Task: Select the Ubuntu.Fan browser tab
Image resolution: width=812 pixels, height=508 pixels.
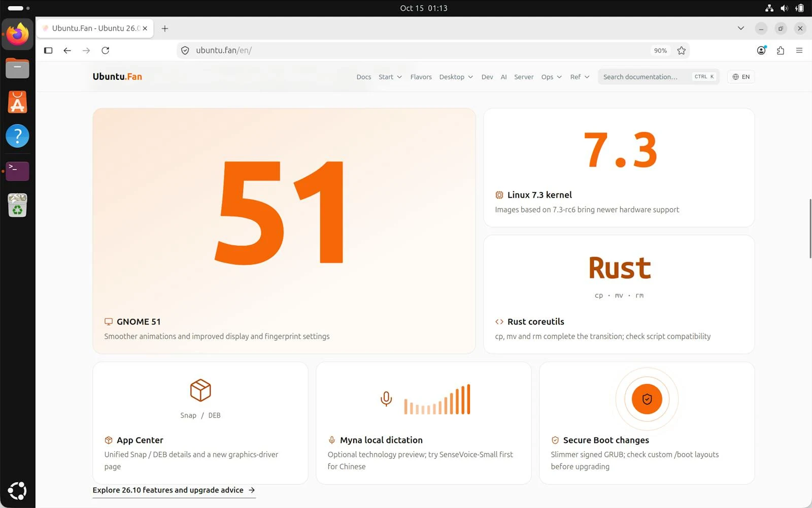Action: [x=95, y=28]
